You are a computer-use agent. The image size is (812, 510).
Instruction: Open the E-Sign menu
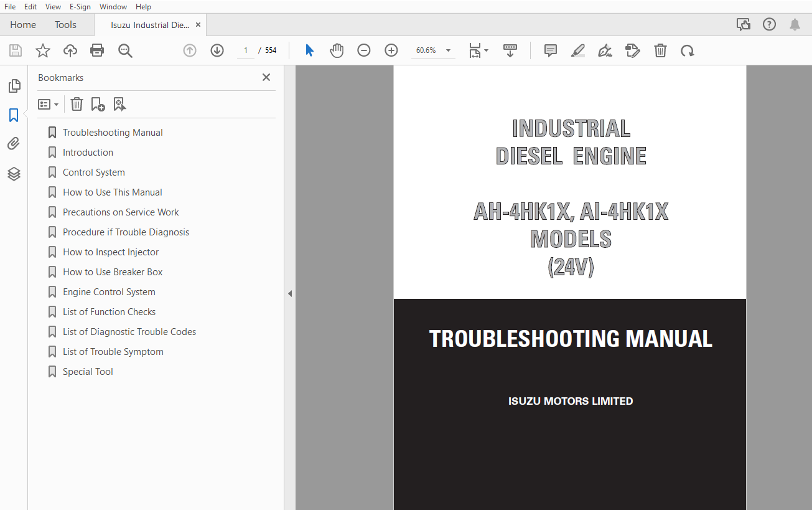[81, 6]
